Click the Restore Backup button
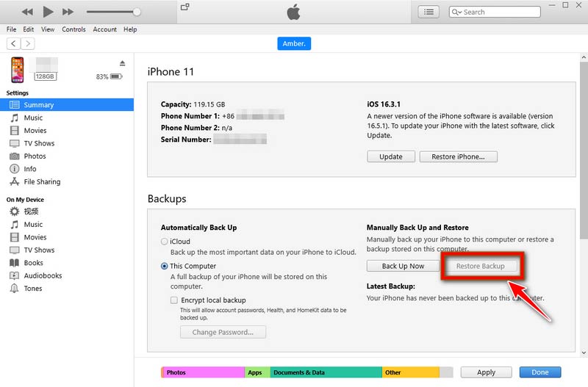The height and width of the screenshot is (387, 588). (480, 266)
